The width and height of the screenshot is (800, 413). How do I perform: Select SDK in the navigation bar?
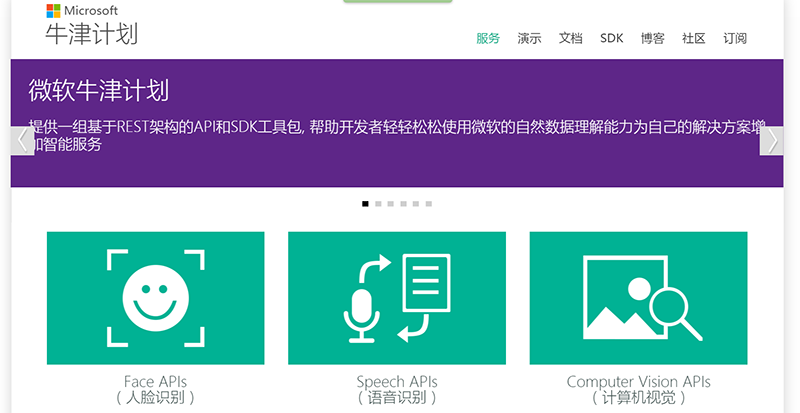pyautogui.click(x=612, y=38)
